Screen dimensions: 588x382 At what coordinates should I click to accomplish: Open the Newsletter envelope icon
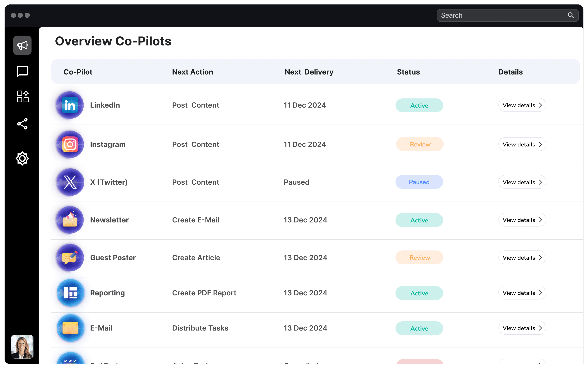point(70,220)
